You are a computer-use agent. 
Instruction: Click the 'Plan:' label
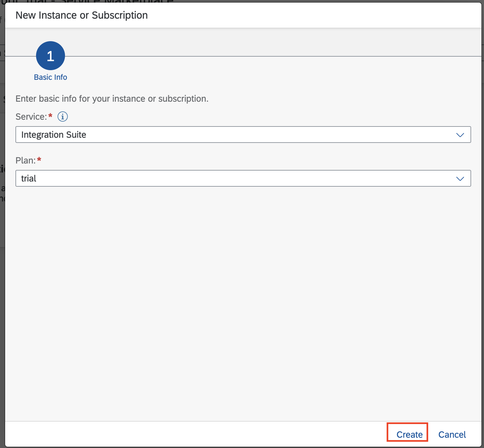[25, 160]
